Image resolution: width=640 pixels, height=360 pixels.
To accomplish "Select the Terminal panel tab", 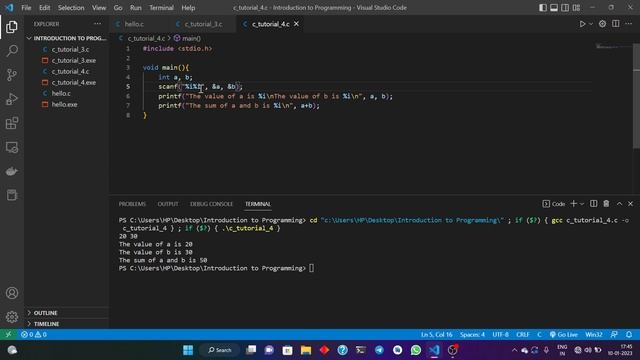I will coord(258,204).
